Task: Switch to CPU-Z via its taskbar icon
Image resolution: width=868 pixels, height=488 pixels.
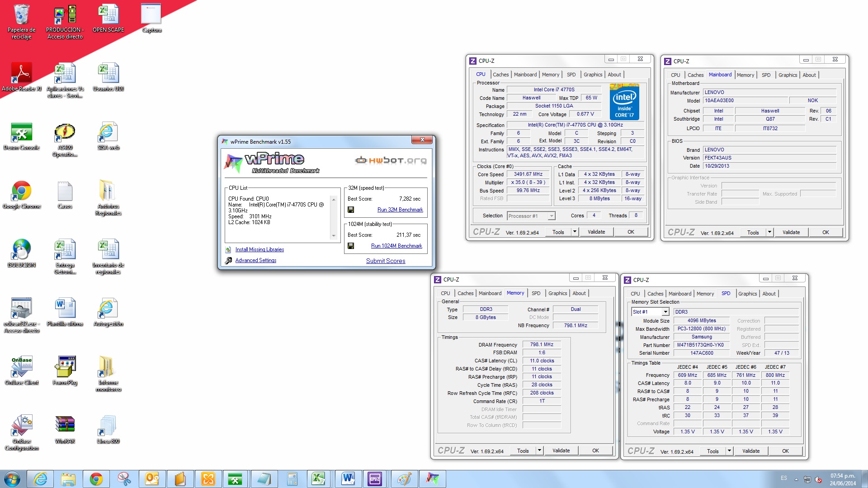Action: pos(375,479)
